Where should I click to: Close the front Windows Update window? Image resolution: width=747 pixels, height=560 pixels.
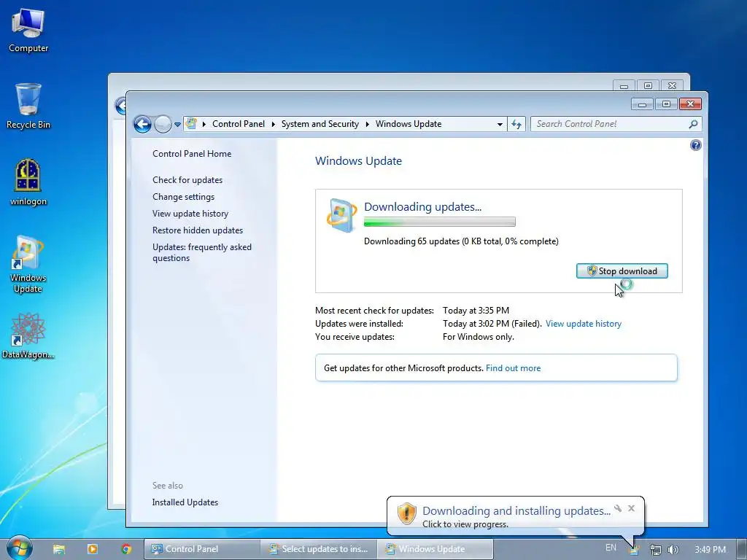click(x=690, y=104)
